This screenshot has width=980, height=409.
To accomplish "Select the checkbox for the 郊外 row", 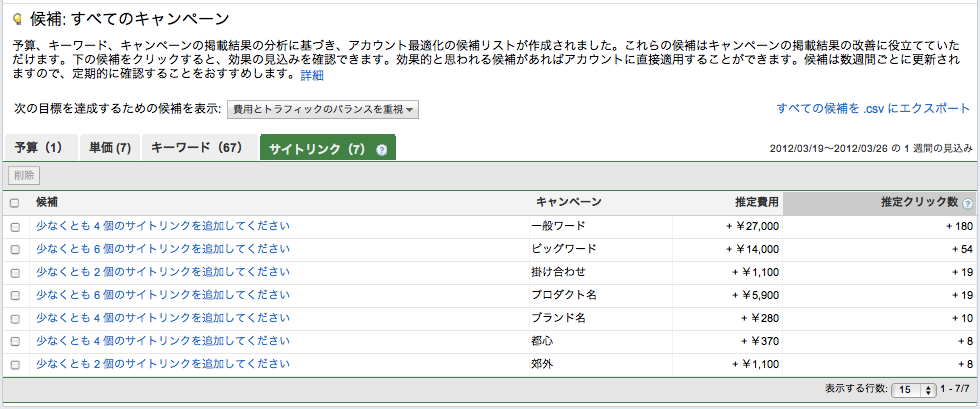I will coord(14,365).
